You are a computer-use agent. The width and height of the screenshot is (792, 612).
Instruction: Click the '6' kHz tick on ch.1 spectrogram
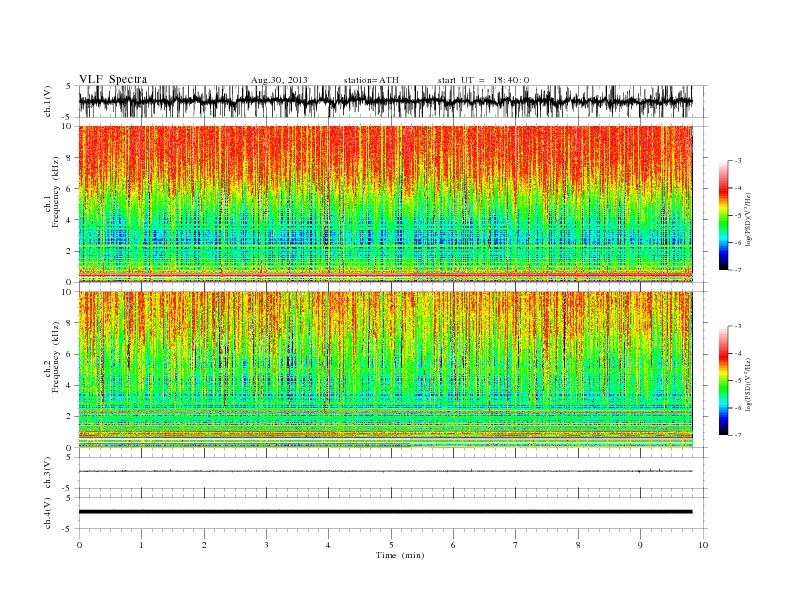pyautogui.click(x=69, y=189)
